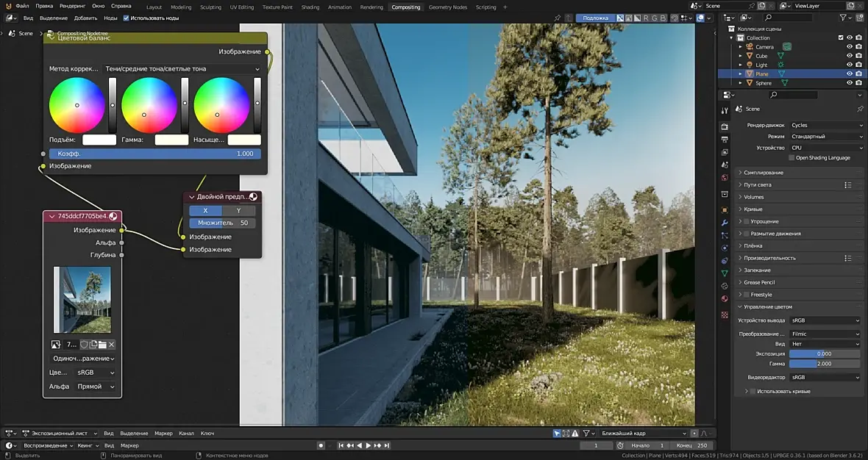Screen dimensions: 868x460
Task: Click the Подложка backdrop button
Action: (594, 18)
